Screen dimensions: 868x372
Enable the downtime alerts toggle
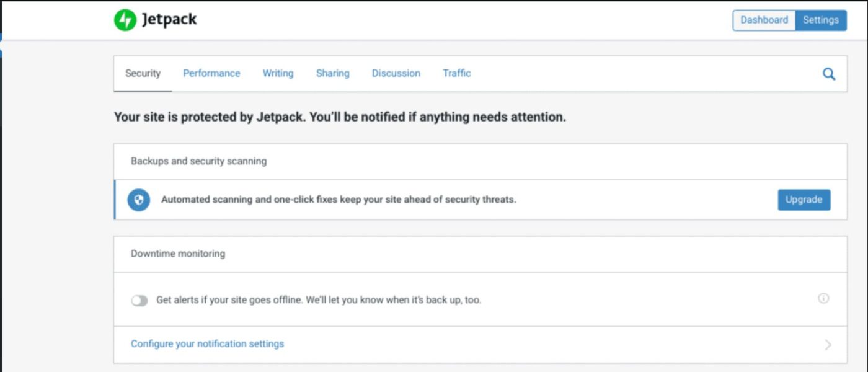(139, 301)
